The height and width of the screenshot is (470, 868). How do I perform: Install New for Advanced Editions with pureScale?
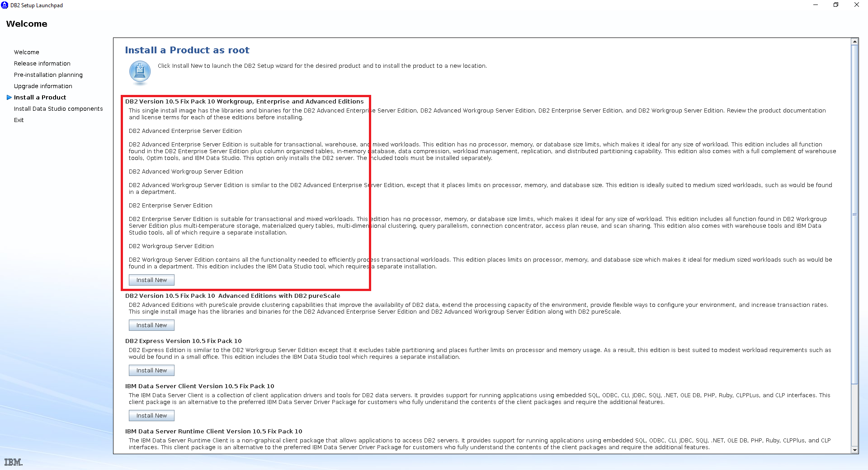click(x=151, y=325)
